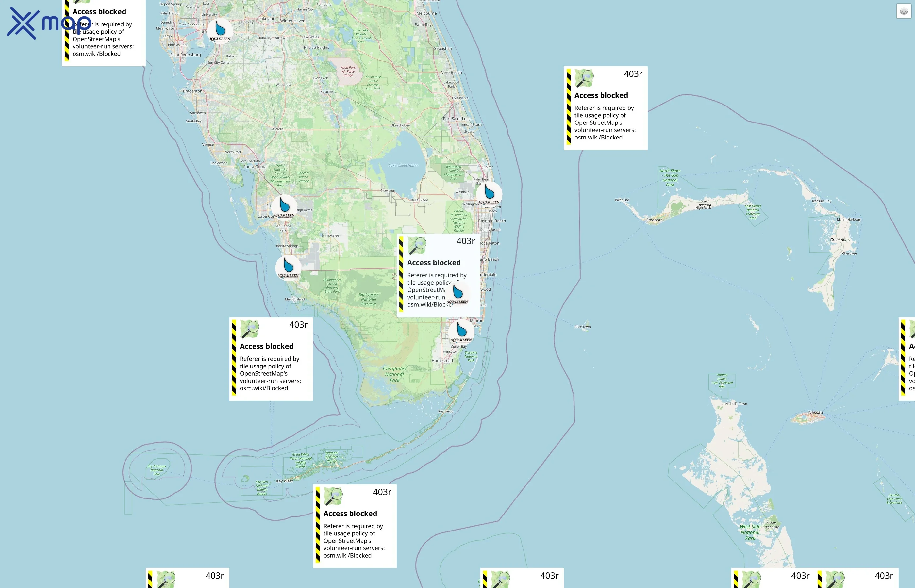This screenshot has height=588, width=915.
Task: Click the West Side National Park label
Action: (x=750, y=533)
